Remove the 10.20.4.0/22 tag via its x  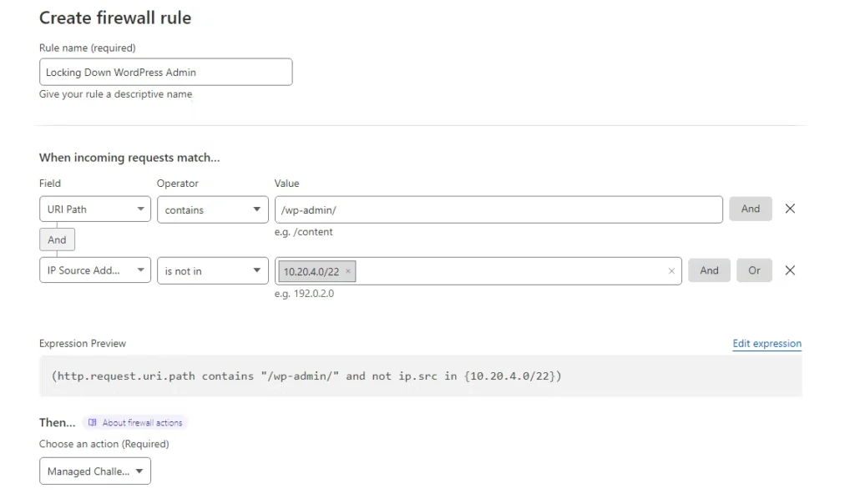point(348,271)
